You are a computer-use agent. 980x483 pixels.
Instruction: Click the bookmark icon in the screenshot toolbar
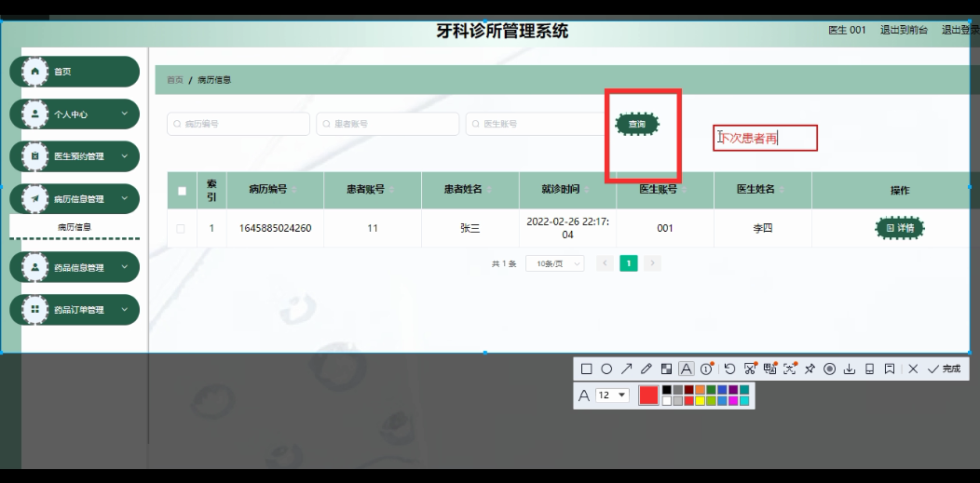[890, 369]
